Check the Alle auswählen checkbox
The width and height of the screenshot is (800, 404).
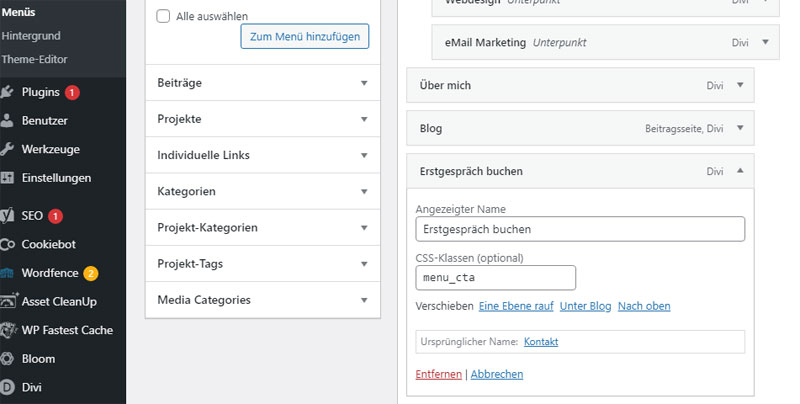(163, 16)
